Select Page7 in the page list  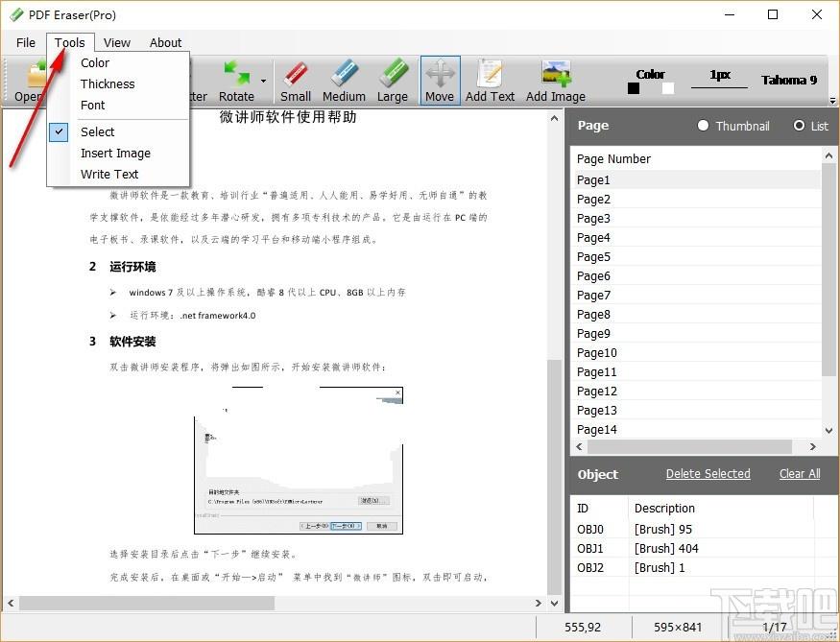pos(696,296)
